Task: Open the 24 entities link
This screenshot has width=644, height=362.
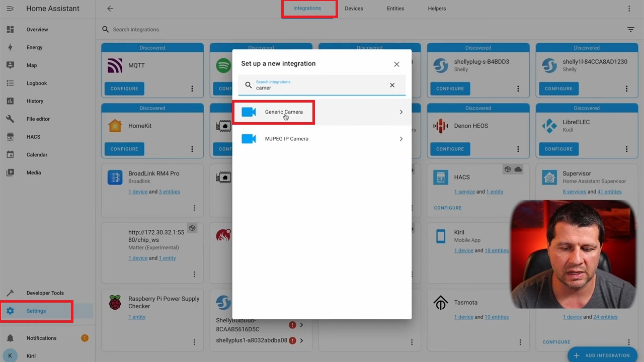Action: click(605, 317)
